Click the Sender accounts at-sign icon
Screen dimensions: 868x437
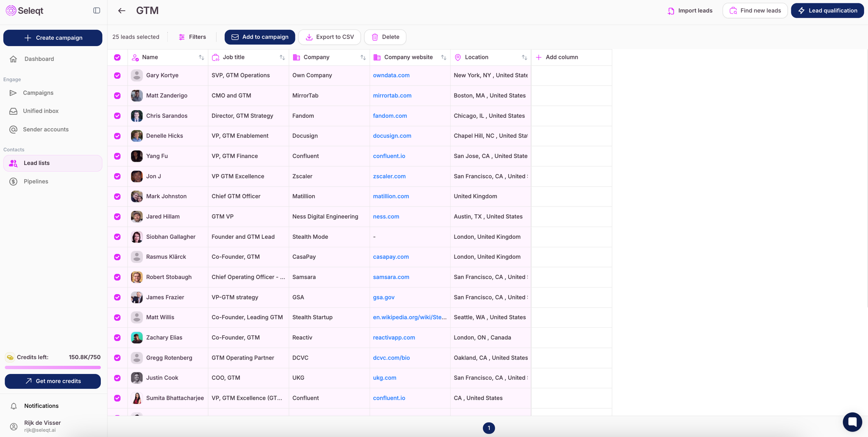(x=14, y=130)
